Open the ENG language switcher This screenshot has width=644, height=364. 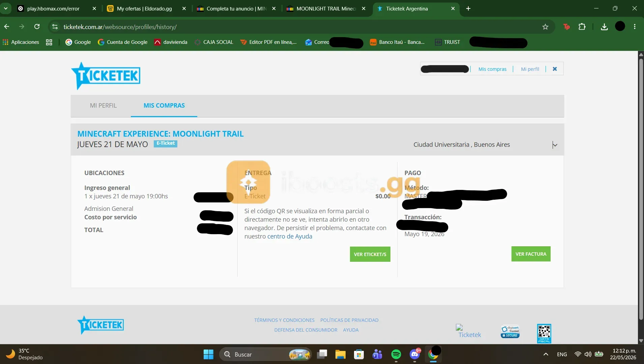pyautogui.click(x=562, y=354)
